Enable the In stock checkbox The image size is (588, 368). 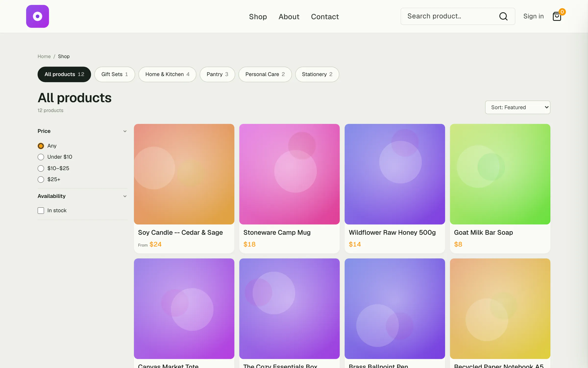[x=41, y=210]
